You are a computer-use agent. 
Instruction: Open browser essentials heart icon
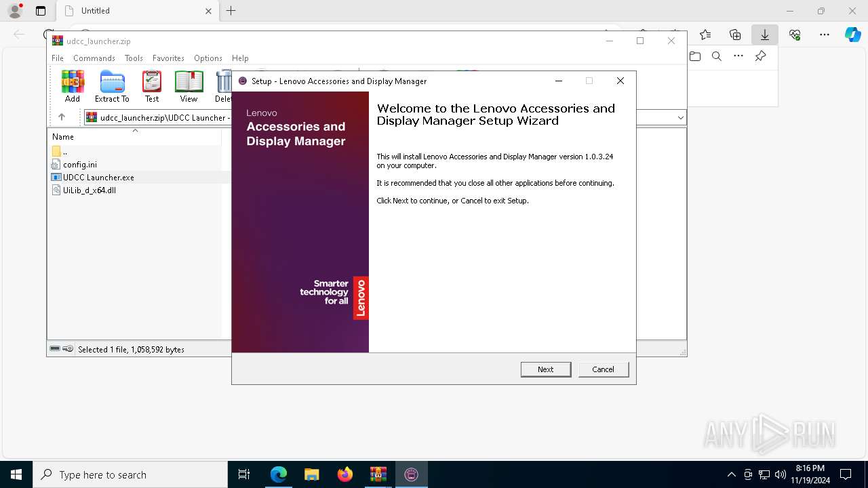(x=795, y=35)
